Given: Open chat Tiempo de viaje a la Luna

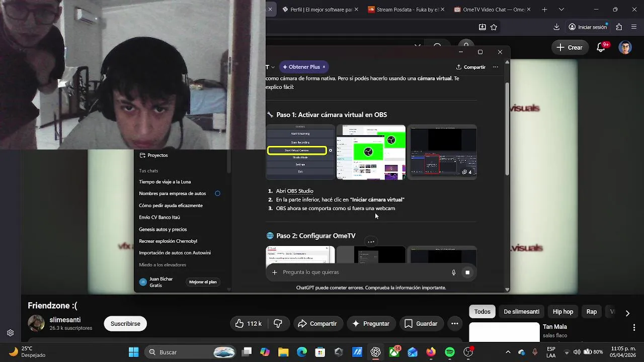Looking at the screenshot, I should tap(165, 182).
